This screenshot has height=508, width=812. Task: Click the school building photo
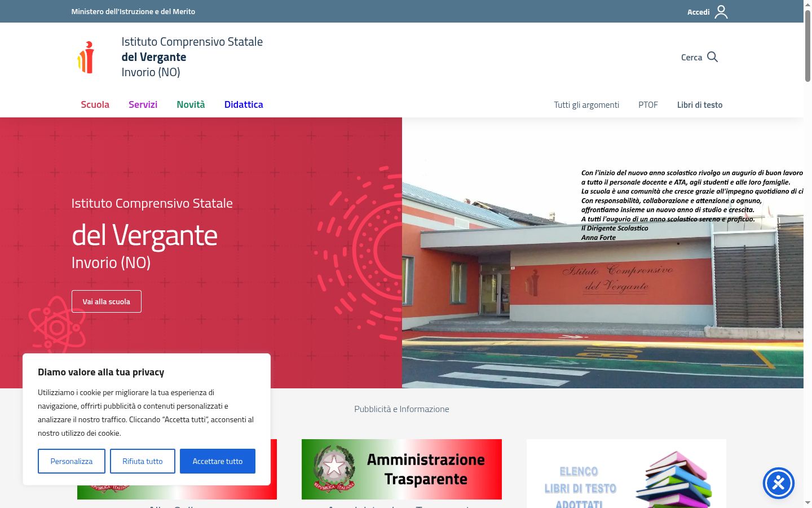click(x=603, y=253)
